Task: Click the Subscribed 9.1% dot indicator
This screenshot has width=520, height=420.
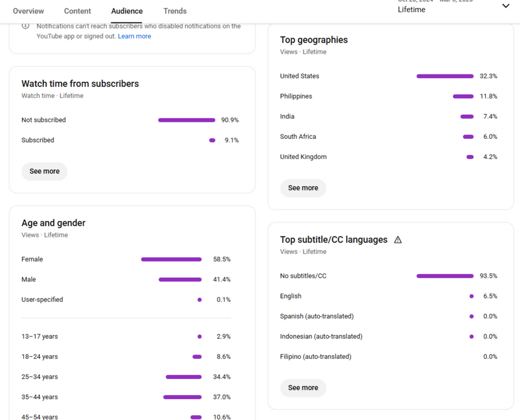Action: click(x=212, y=141)
